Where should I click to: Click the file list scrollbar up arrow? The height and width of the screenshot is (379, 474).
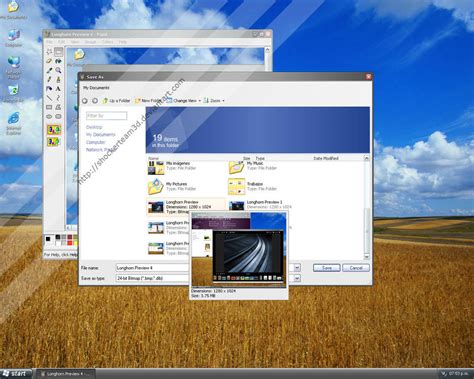[x=367, y=158]
